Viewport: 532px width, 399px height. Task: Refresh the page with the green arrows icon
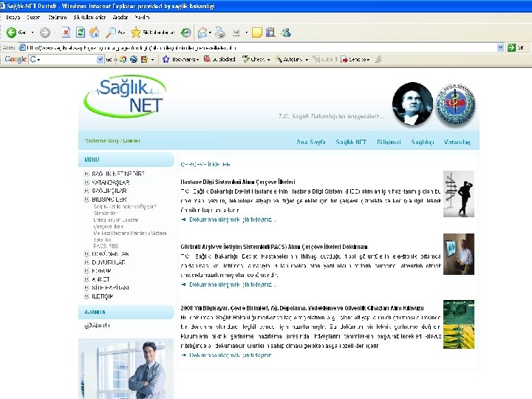coord(81,33)
